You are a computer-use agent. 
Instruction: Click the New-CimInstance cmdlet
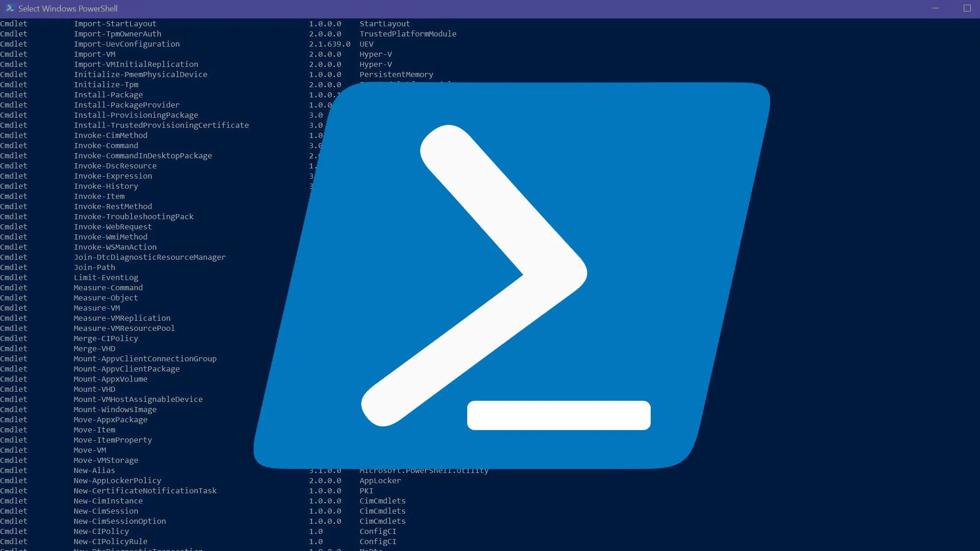pyautogui.click(x=108, y=501)
